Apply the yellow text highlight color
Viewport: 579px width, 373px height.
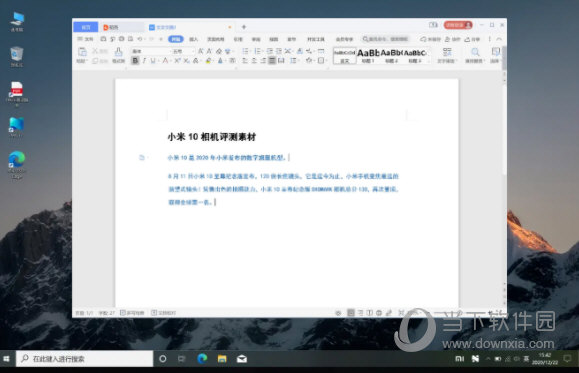coord(208,61)
